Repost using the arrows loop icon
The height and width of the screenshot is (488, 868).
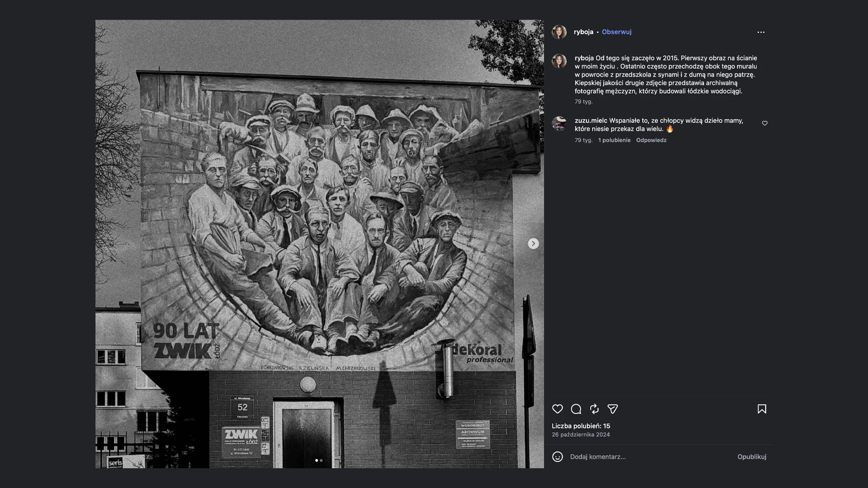(594, 409)
